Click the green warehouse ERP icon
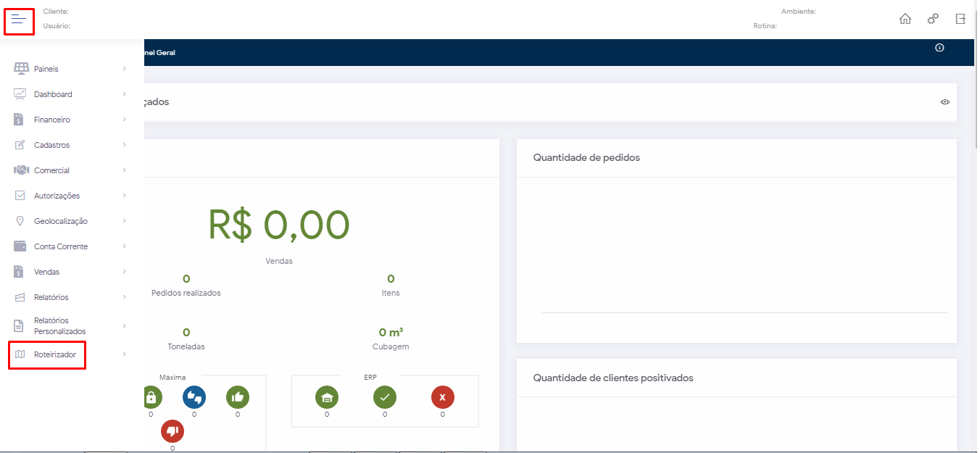This screenshot has width=980, height=453. click(327, 397)
